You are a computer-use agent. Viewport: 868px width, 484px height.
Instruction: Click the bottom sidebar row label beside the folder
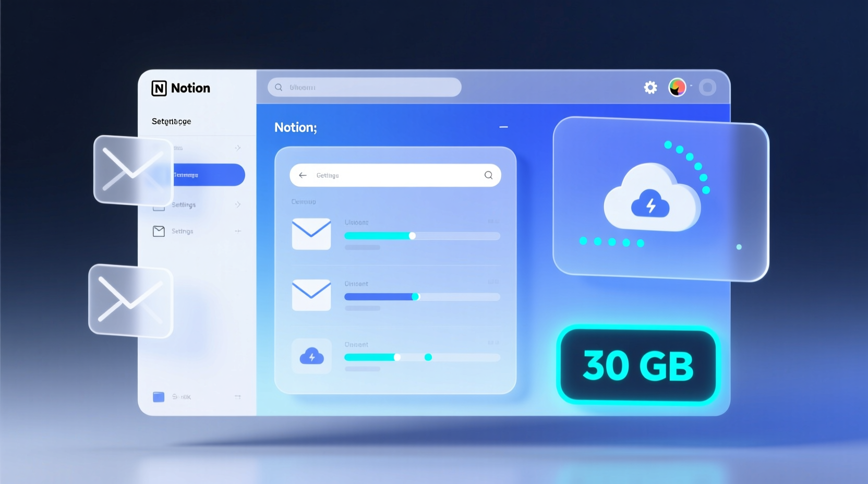pos(182,397)
